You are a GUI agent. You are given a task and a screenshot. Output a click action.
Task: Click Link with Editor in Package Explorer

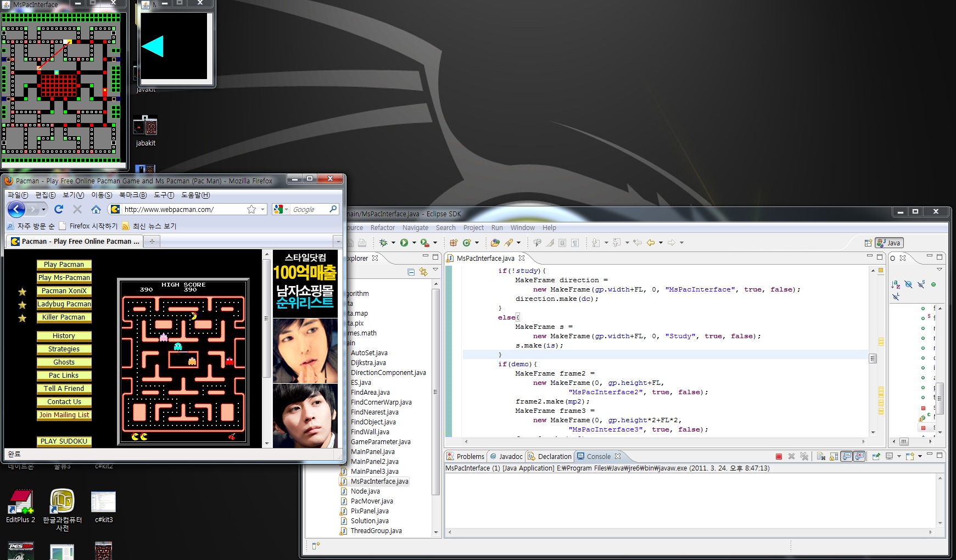click(423, 272)
